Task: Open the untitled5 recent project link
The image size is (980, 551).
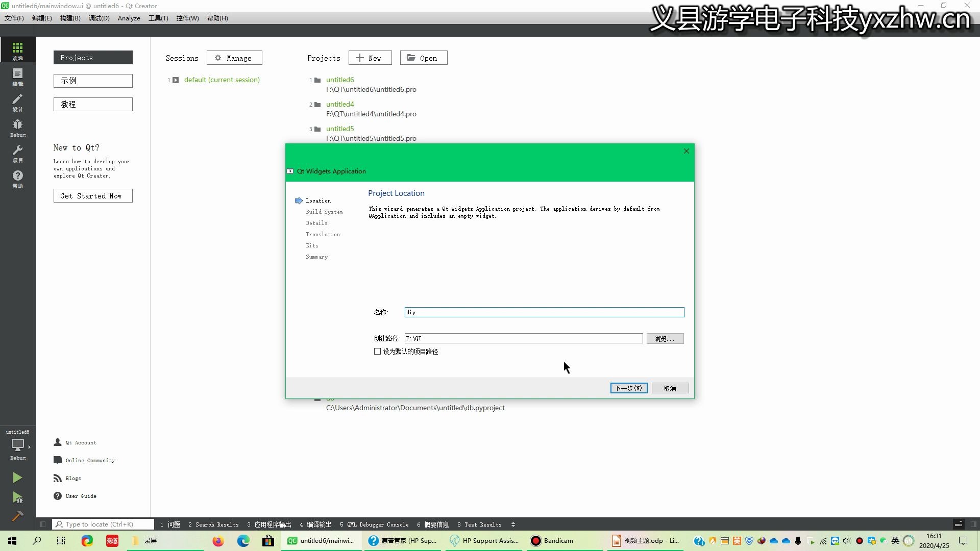Action: [340, 129]
